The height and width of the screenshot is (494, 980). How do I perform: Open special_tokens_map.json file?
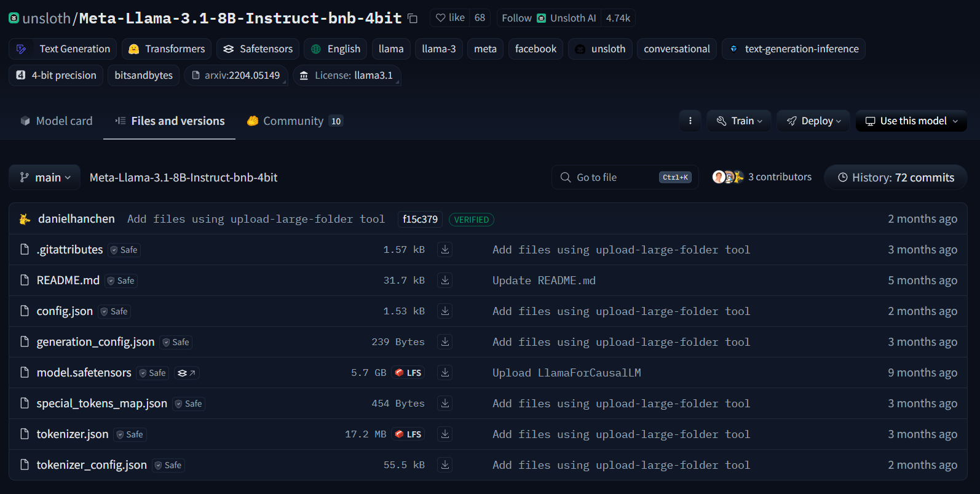(101, 403)
